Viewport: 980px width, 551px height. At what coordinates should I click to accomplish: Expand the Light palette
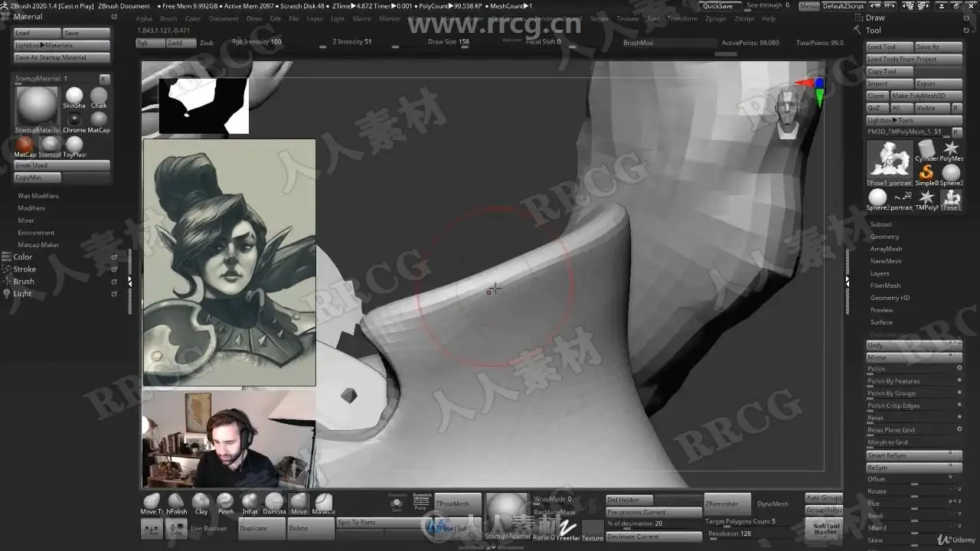22,294
